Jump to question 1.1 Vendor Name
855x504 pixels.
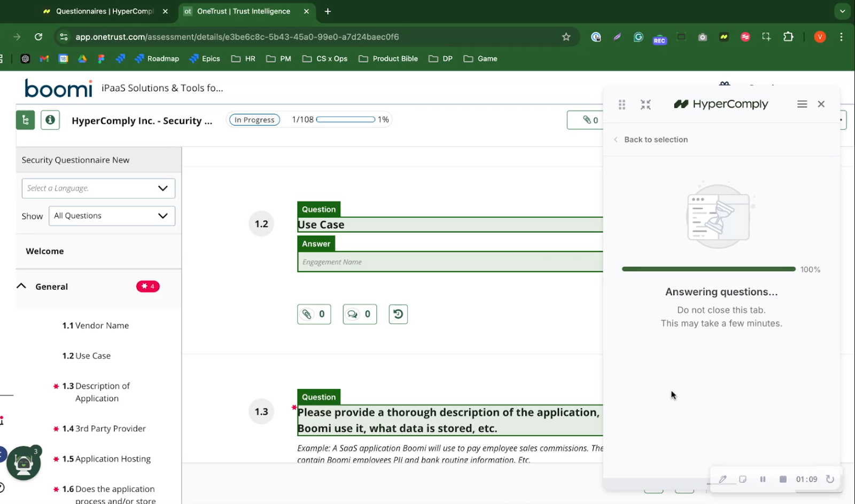(96, 326)
